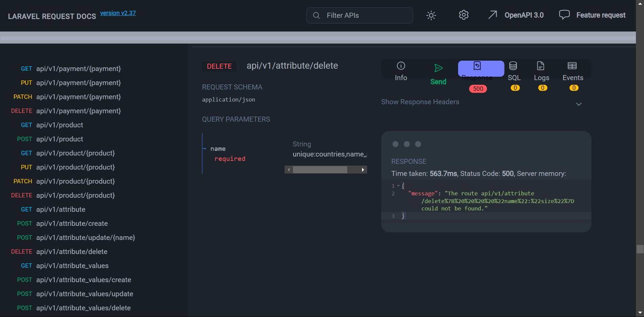The width and height of the screenshot is (644, 317).
Task: Open settings via the gear icon
Action: (x=463, y=15)
